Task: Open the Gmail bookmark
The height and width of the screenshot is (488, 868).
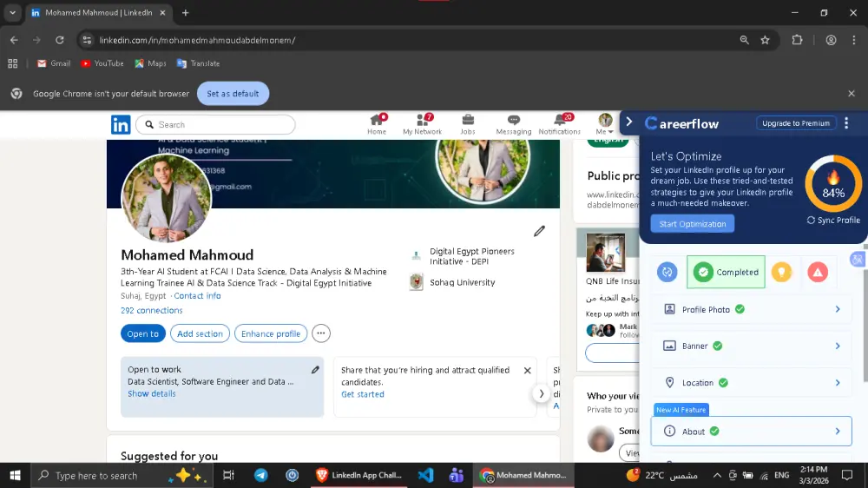Action: tap(54, 63)
